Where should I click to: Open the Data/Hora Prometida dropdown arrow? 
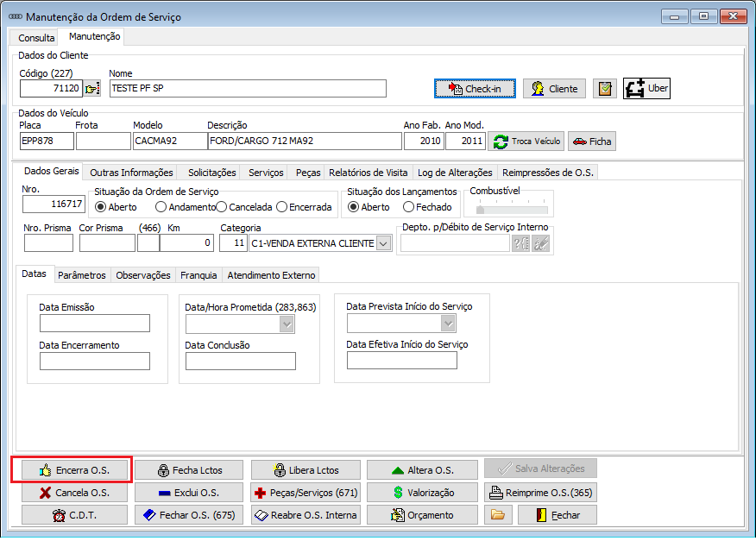coord(287,324)
